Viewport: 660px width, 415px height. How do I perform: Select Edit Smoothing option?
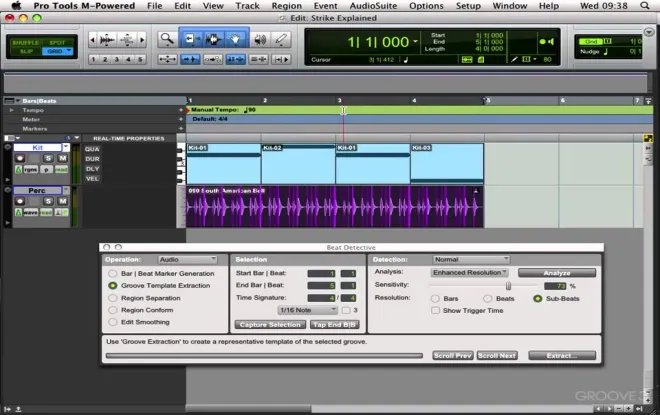112,322
